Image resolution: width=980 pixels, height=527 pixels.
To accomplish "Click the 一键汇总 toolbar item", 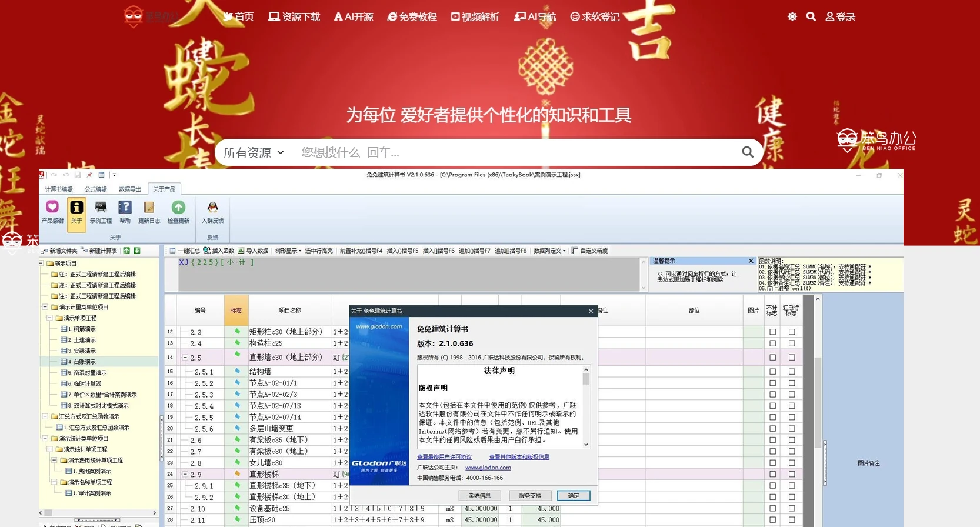I will coord(185,251).
